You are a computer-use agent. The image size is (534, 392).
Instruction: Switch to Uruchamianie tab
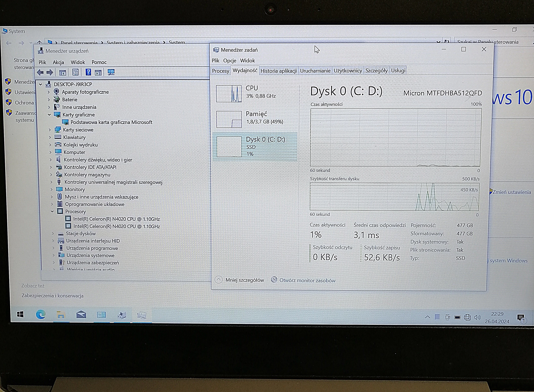(x=315, y=71)
